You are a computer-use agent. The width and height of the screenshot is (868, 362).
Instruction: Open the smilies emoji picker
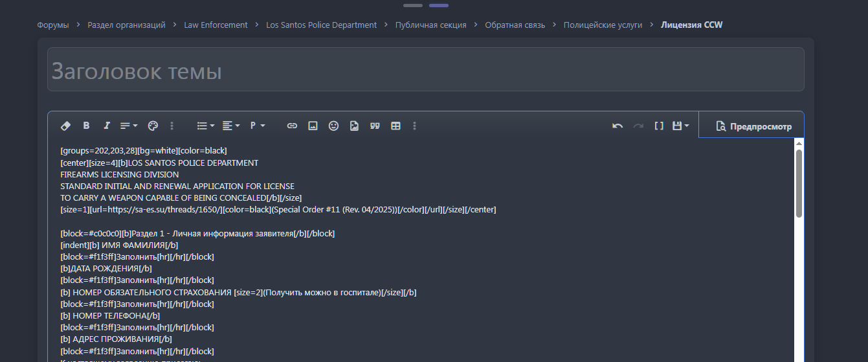pos(333,126)
